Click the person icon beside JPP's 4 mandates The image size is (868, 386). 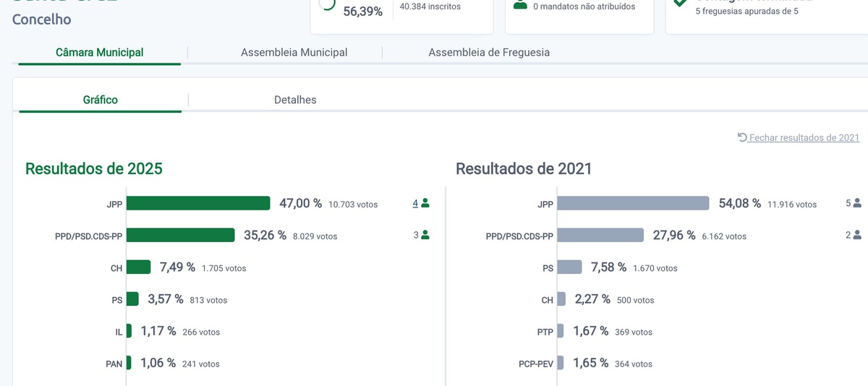(425, 203)
